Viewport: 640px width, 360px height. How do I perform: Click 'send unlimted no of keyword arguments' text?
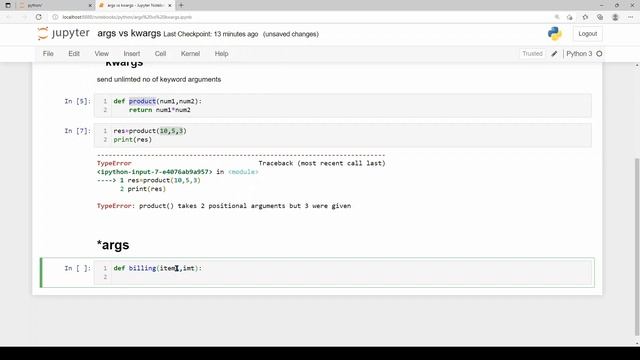pos(159,80)
